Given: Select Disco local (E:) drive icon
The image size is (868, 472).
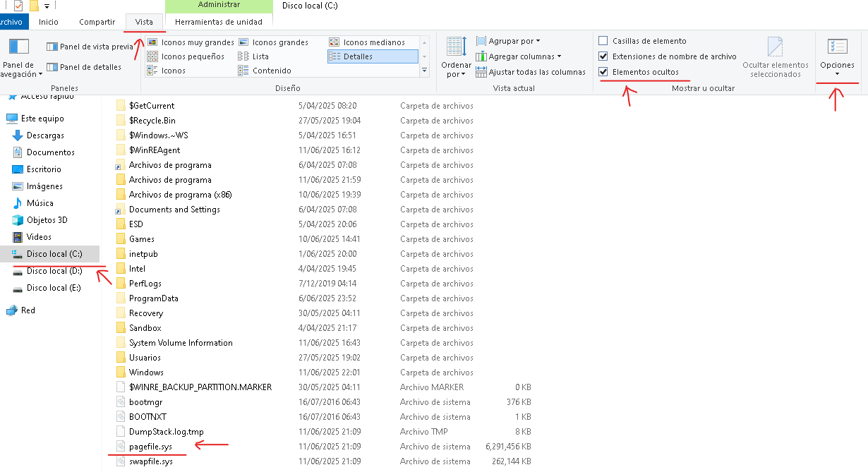Looking at the screenshot, I should point(18,288).
